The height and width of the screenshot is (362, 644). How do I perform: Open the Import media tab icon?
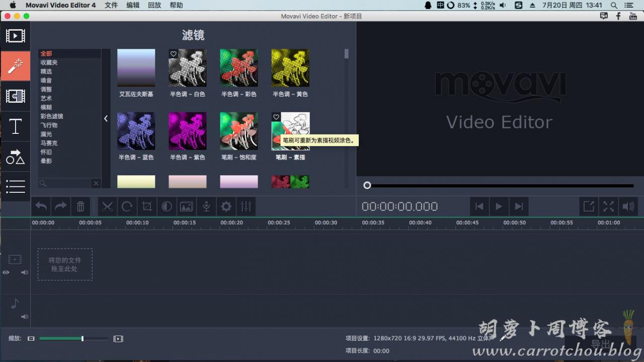pyautogui.click(x=15, y=36)
